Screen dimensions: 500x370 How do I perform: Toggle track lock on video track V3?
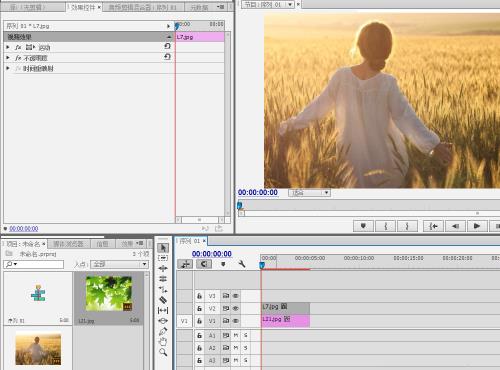[x=199, y=296]
